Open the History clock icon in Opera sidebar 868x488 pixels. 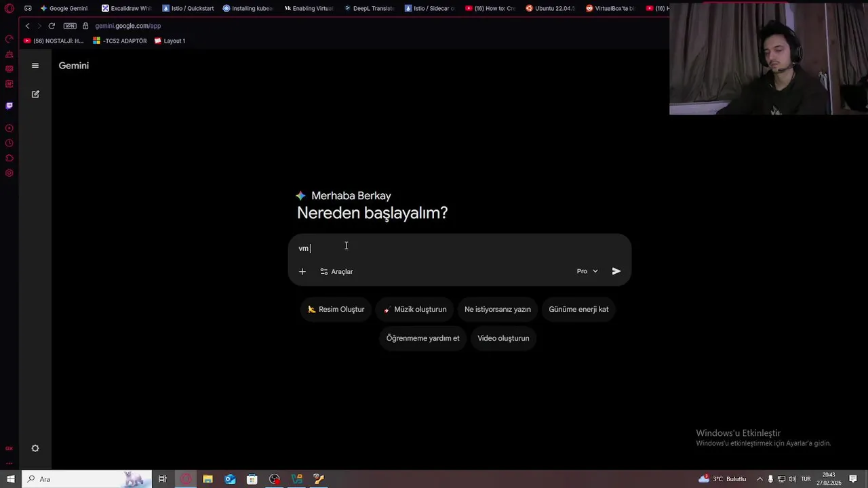click(9, 143)
